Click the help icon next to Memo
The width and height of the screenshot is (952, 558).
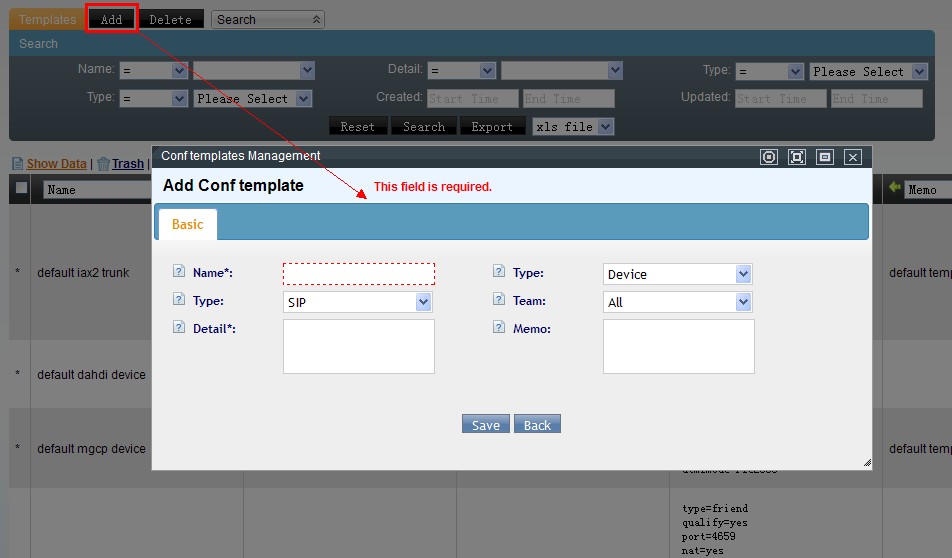(x=499, y=328)
